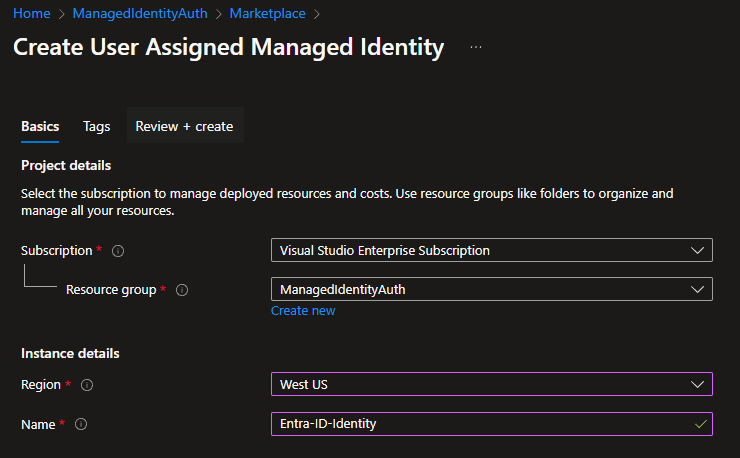Show the Resource group info tooltip icon

pos(182,290)
